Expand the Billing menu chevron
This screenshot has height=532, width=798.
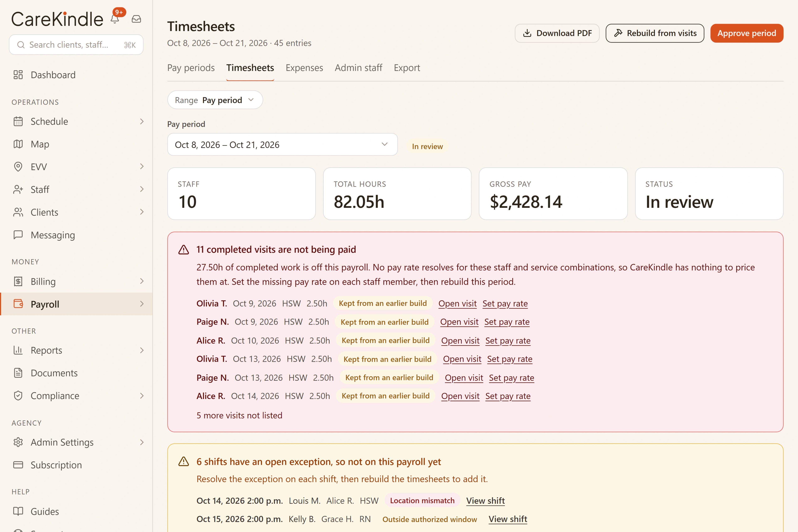coord(142,281)
